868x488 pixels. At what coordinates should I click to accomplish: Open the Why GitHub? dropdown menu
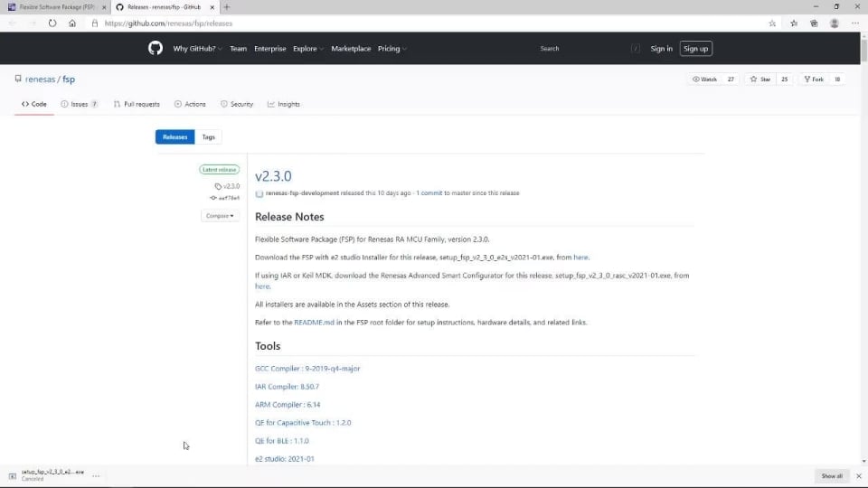coord(198,49)
